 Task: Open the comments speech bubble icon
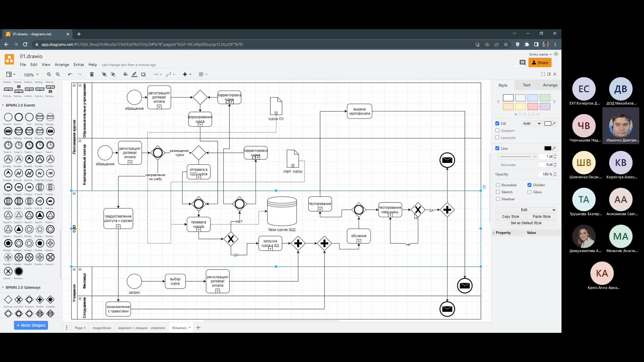tap(522, 62)
